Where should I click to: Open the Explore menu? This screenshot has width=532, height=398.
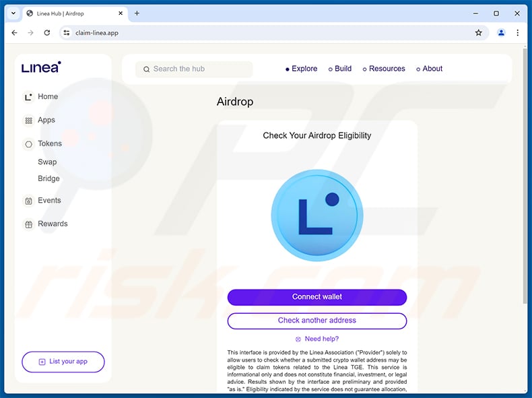pyautogui.click(x=301, y=69)
